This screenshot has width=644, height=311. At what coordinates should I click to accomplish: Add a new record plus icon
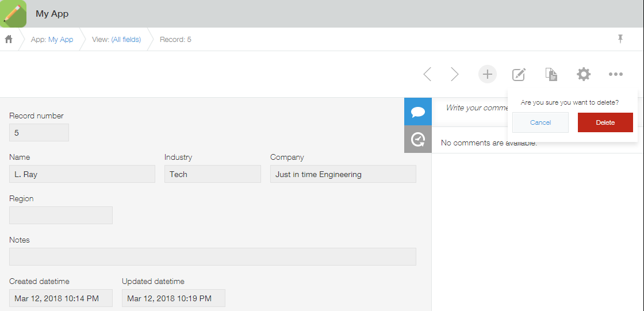[488, 74]
